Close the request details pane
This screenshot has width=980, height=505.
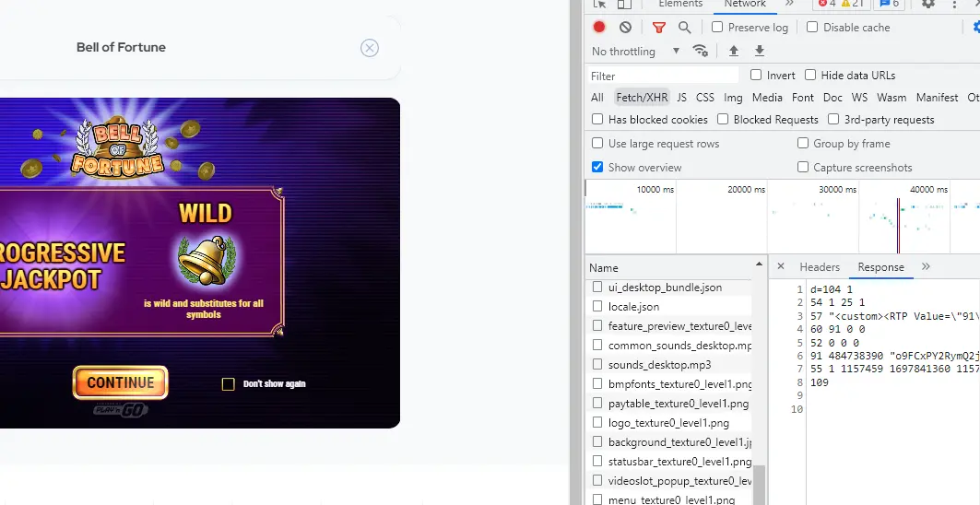click(x=781, y=266)
